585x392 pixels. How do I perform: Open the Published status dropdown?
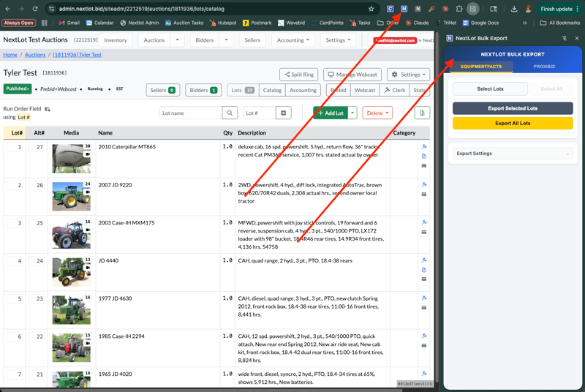(17, 88)
